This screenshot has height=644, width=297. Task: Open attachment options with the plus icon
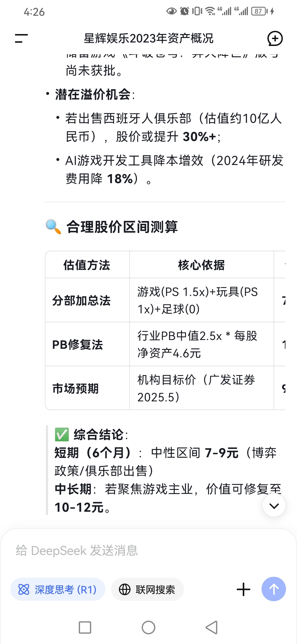click(x=243, y=589)
